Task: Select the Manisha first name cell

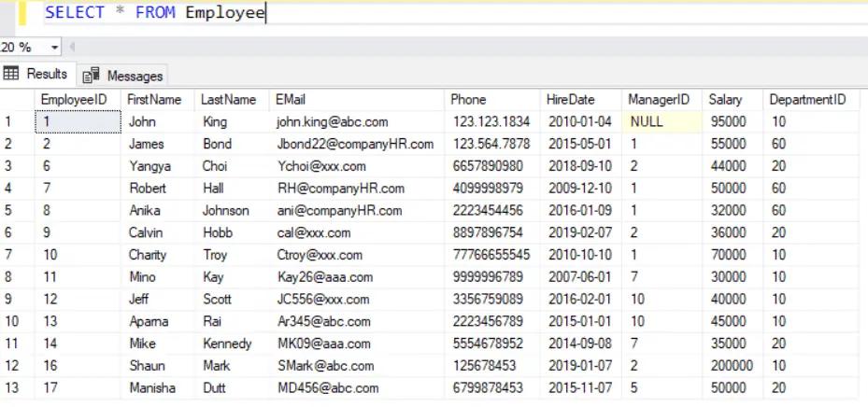Action: coord(151,387)
